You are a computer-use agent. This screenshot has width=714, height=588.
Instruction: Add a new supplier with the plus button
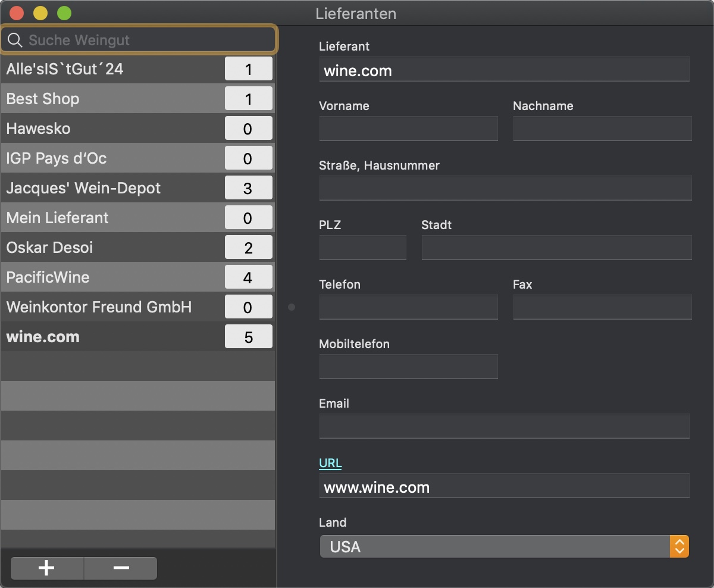[x=47, y=568]
